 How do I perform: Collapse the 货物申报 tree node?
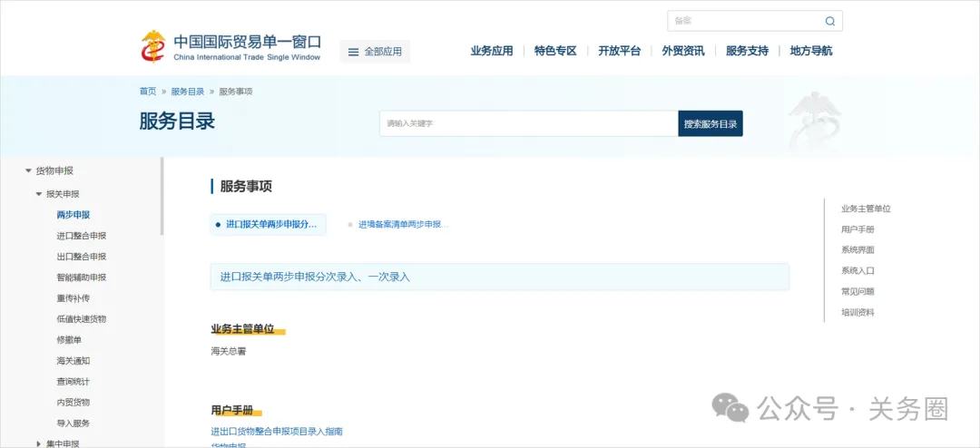29,170
